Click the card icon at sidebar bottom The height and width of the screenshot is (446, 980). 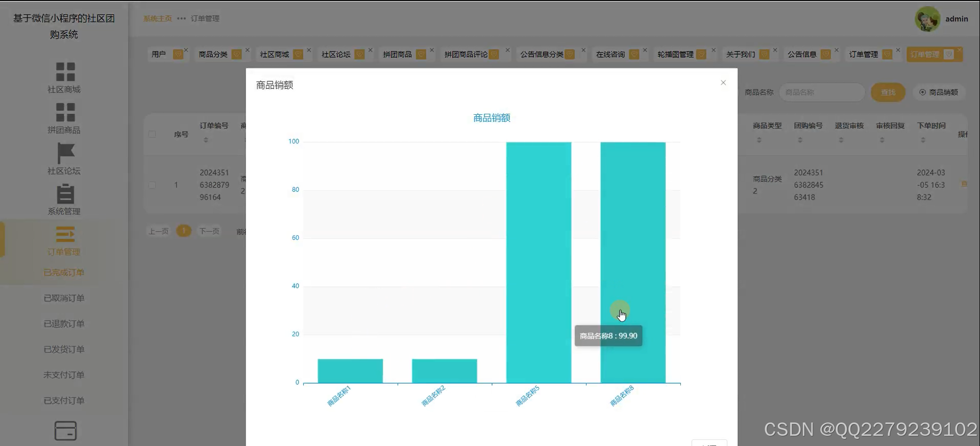click(65, 431)
